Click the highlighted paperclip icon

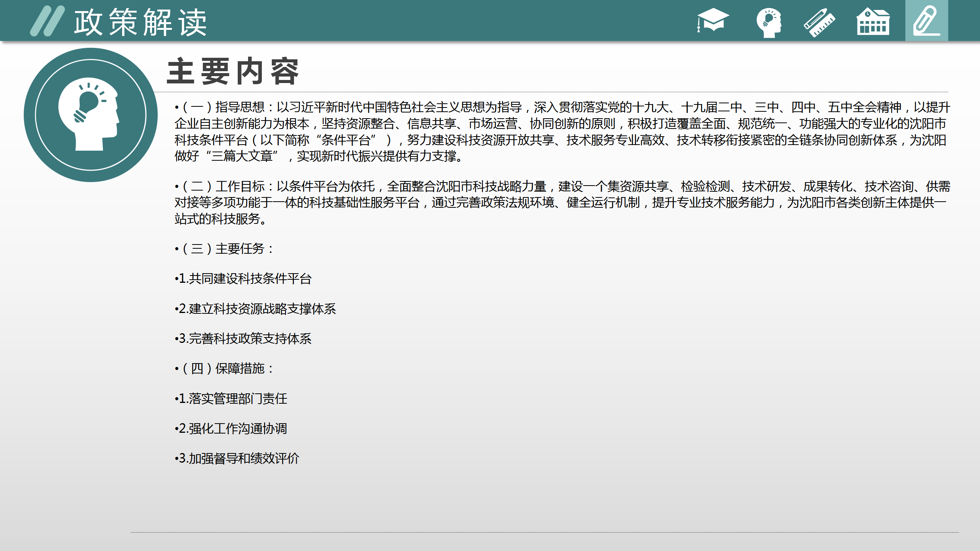coord(926,21)
